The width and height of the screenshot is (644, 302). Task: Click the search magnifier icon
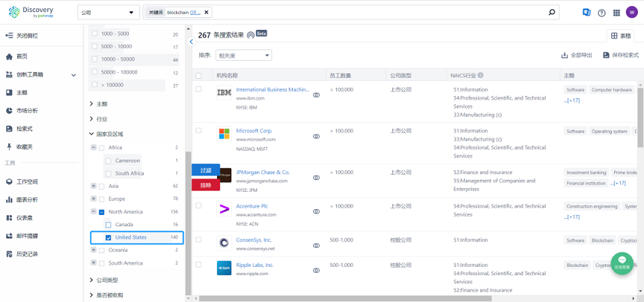pos(552,13)
